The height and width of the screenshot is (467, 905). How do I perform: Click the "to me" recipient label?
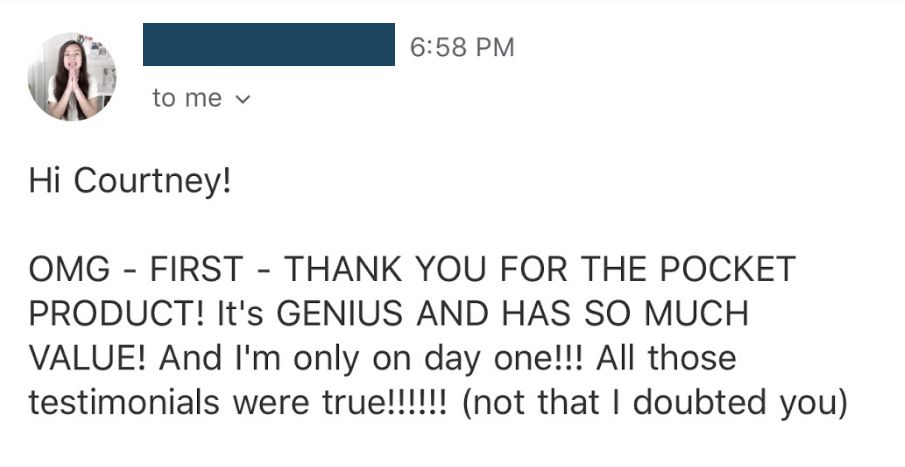point(188,99)
